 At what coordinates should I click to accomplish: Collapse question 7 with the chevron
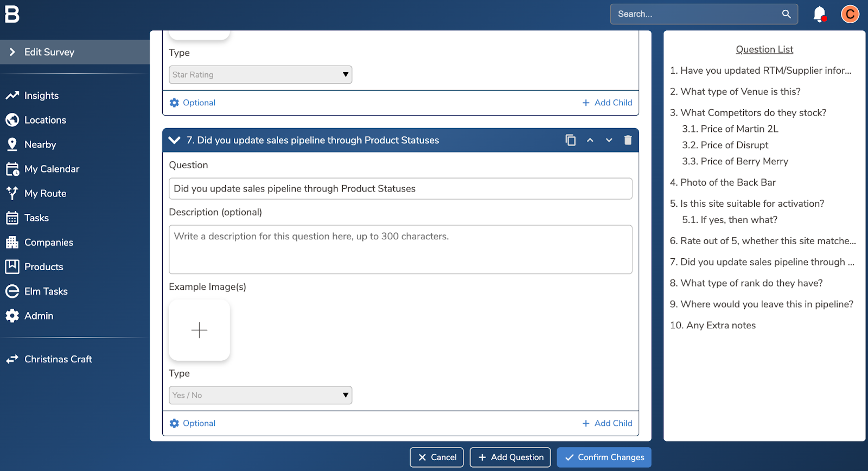pos(174,140)
